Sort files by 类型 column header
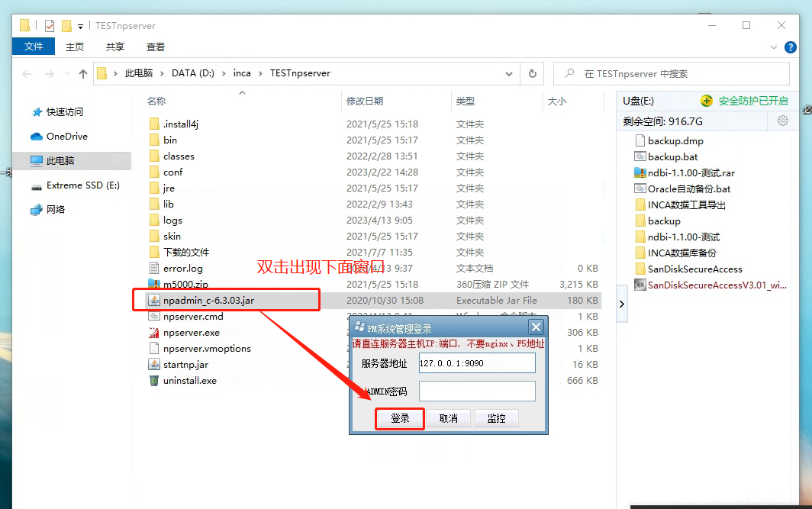This screenshot has width=812, height=509. tap(465, 101)
